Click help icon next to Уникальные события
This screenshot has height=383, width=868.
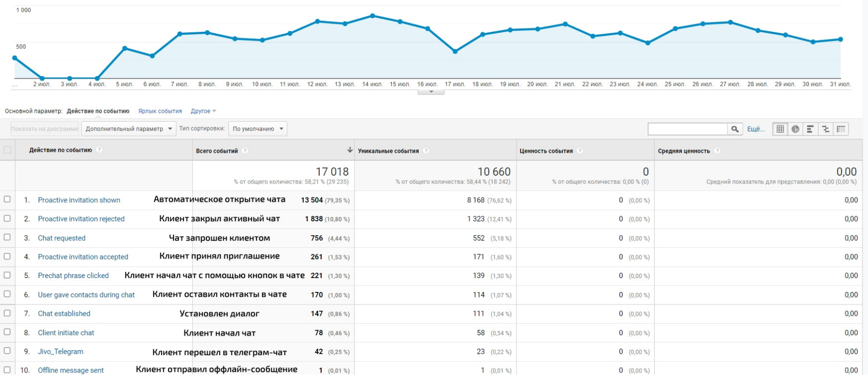426,151
